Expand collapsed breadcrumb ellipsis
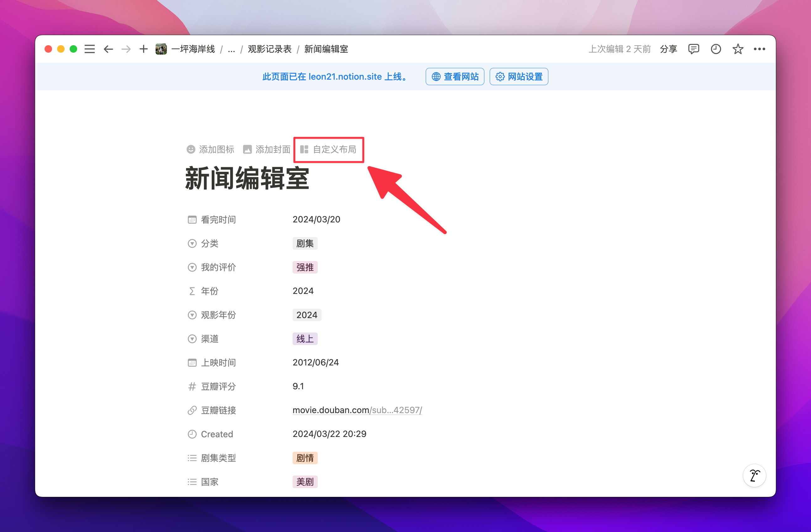811x532 pixels. point(231,50)
